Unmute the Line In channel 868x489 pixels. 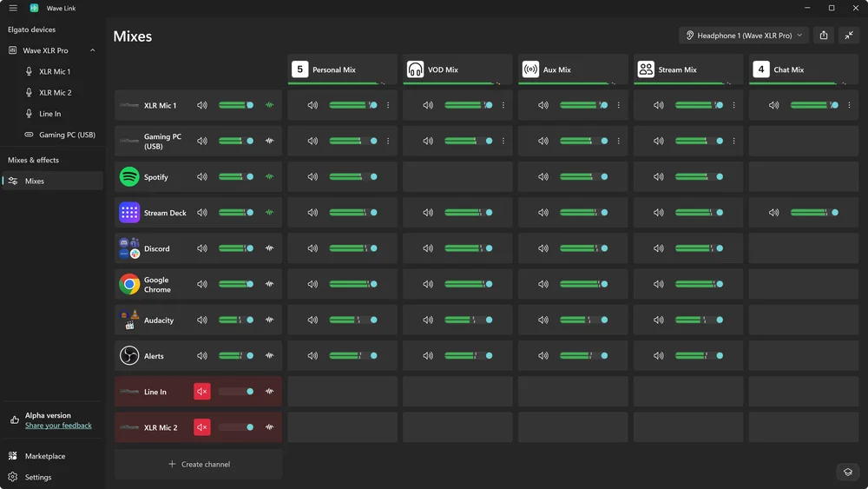pyautogui.click(x=202, y=392)
